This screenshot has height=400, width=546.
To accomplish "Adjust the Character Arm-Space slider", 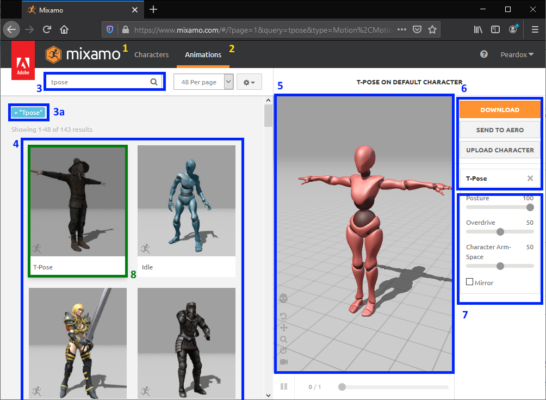I will pyautogui.click(x=500, y=266).
